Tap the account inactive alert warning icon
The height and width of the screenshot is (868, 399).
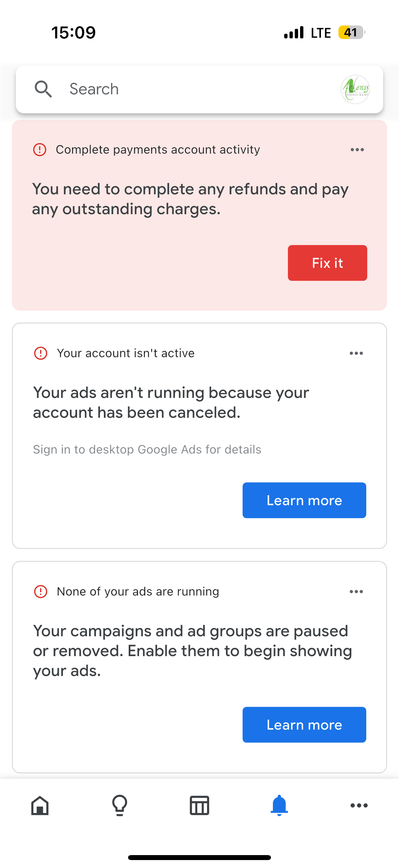(41, 353)
